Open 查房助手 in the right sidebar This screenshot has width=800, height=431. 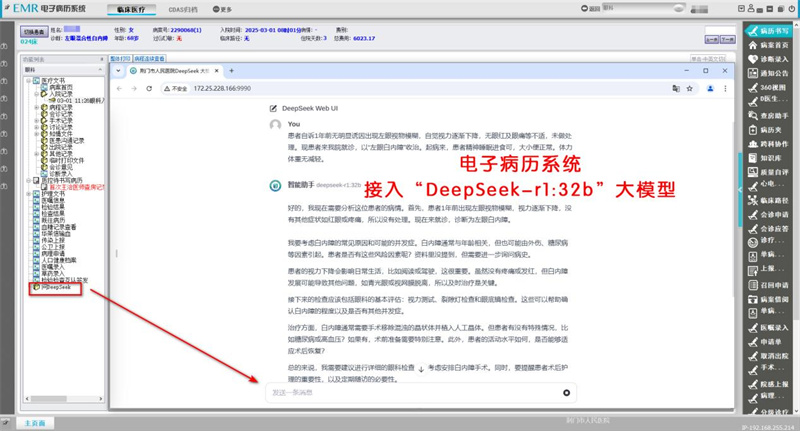click(768, 116)
